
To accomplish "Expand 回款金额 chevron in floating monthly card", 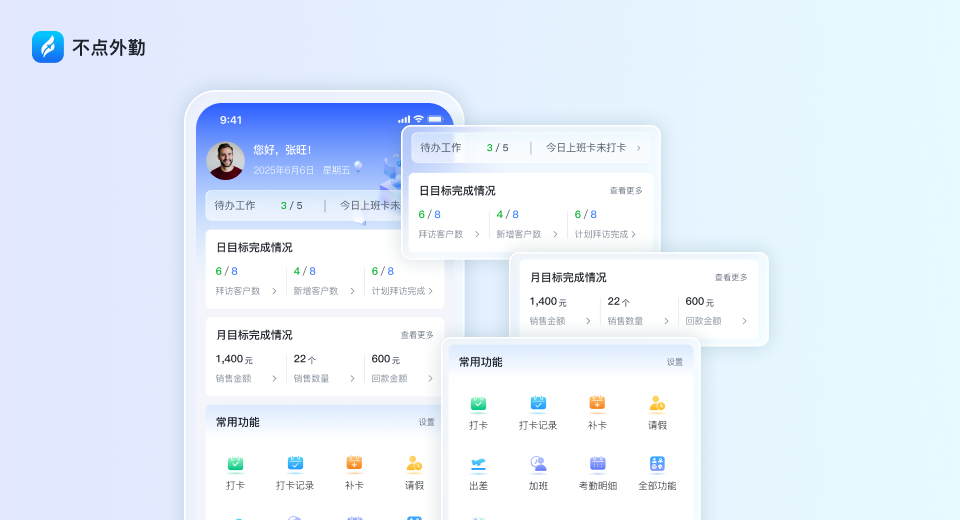I will [x=744, y=321].
